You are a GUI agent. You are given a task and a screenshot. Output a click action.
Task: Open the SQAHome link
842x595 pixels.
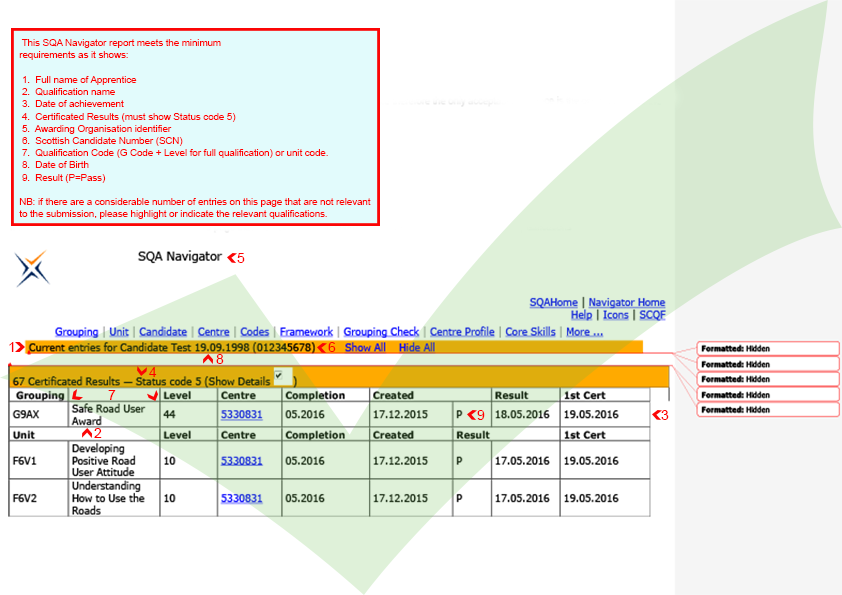click(553, 302)
